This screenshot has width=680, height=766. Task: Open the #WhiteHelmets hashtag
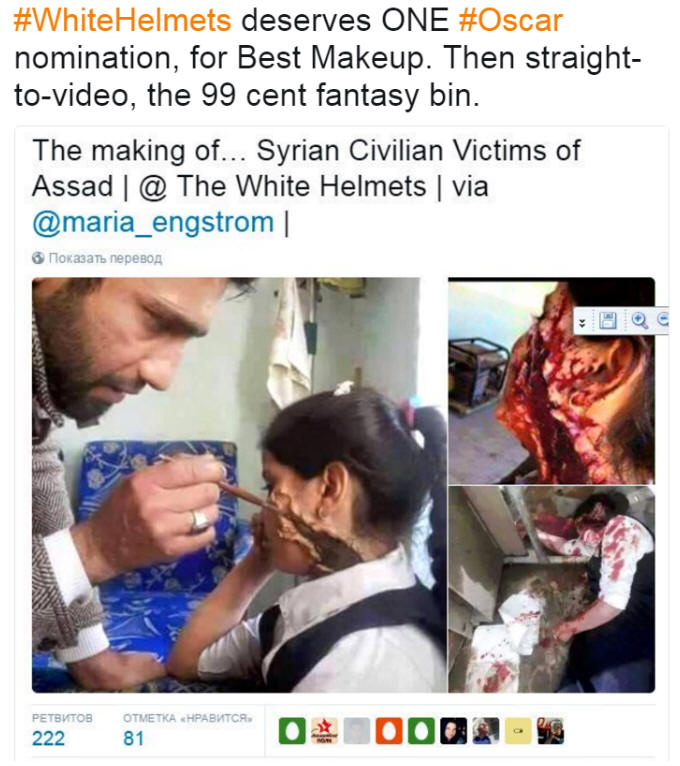click(x=122, y=21)
